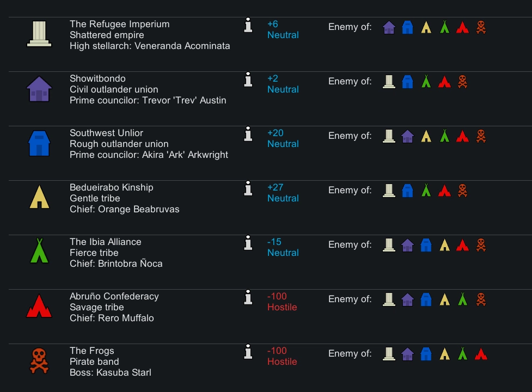The height and width of the screenshot is (392, 532).
Task: Open The Frogs info button
Action: (248, 352)
